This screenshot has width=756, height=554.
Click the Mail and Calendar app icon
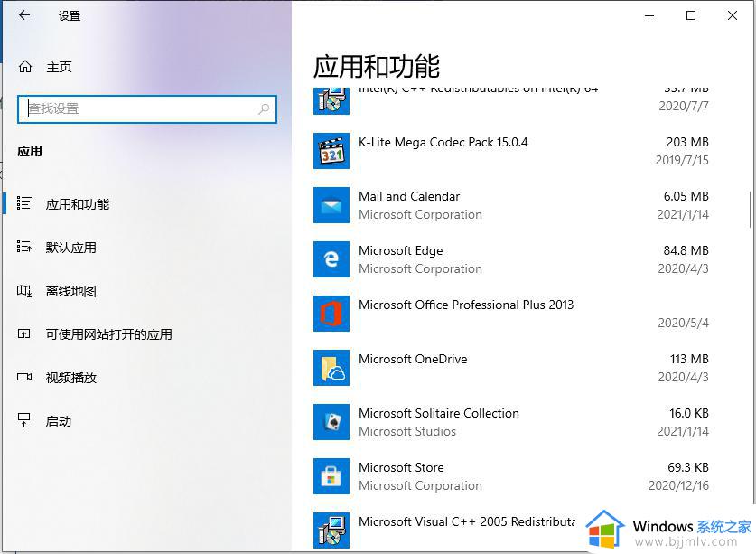point(331,205)
